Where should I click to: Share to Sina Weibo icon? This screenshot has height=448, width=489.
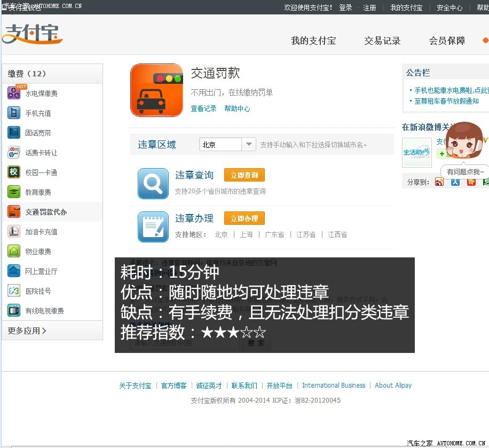coord(439,182)
